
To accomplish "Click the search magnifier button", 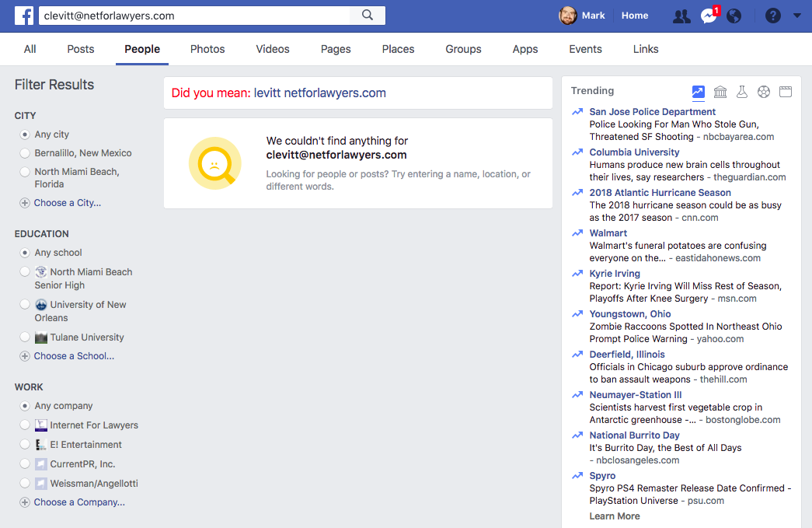I will pos(368,15).
